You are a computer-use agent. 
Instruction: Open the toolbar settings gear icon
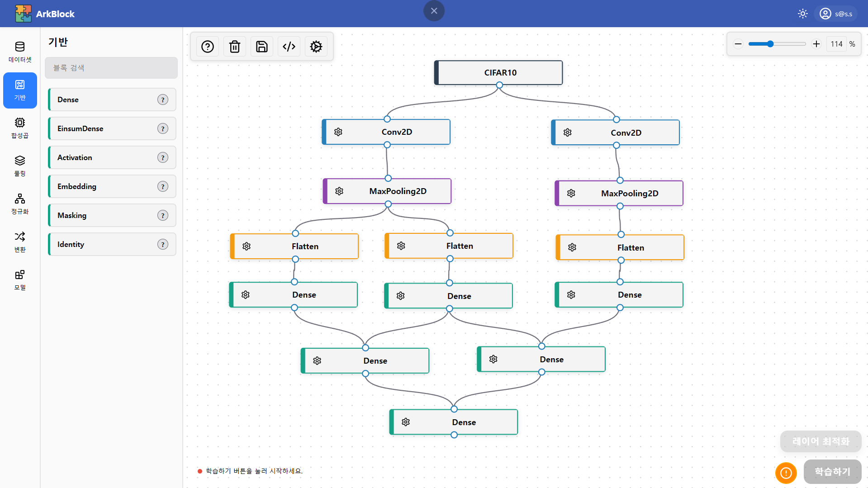[x=316, y=47]
